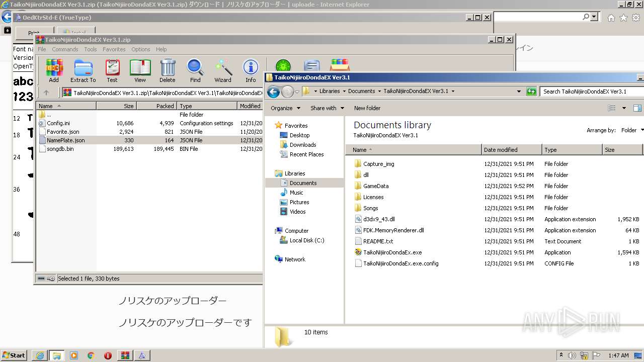644x362 pixels.
Task: Select README.txt file in Explorer
Action: coord(378,241)
